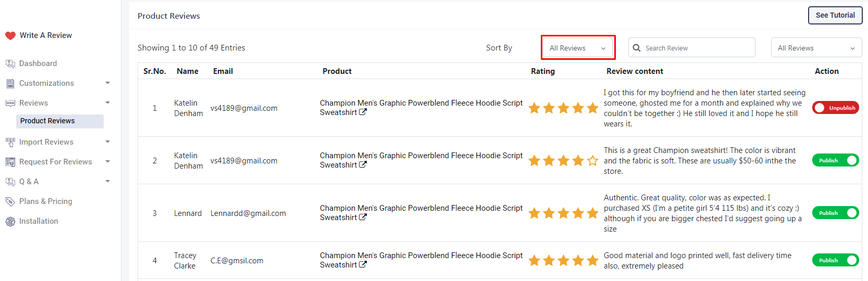Click the red heart Write A Review icon

[10, 36]
